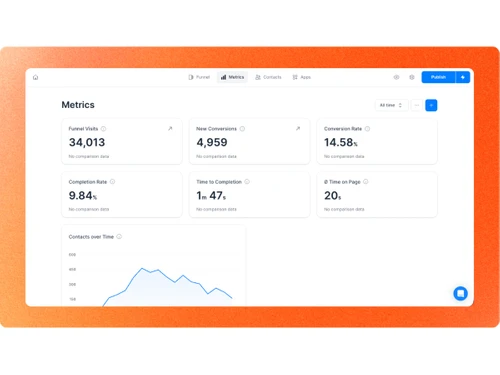Click the 1m 47s completion time value
The height and width of the screenshot is (375, 500).
pyautogui.click(x=211, y=195)
